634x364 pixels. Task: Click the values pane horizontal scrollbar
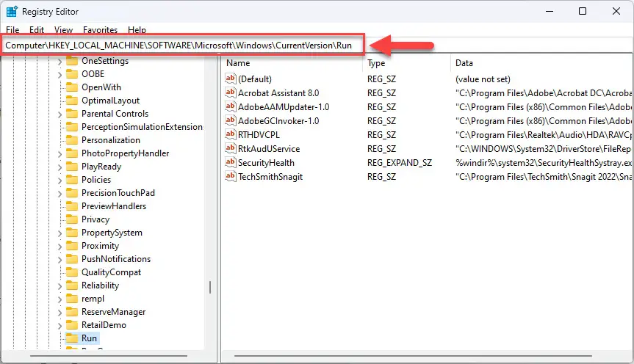413,356
